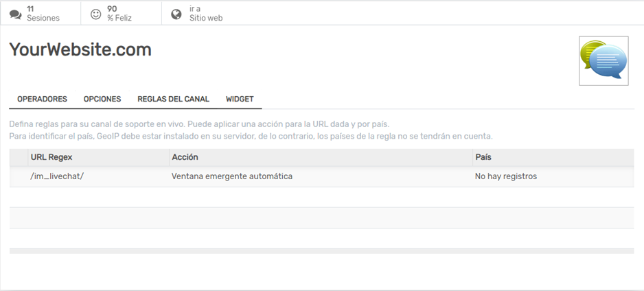644x291 pixels.
Task: Follow the ir a Sitio web link text
Action: [206, 14]
